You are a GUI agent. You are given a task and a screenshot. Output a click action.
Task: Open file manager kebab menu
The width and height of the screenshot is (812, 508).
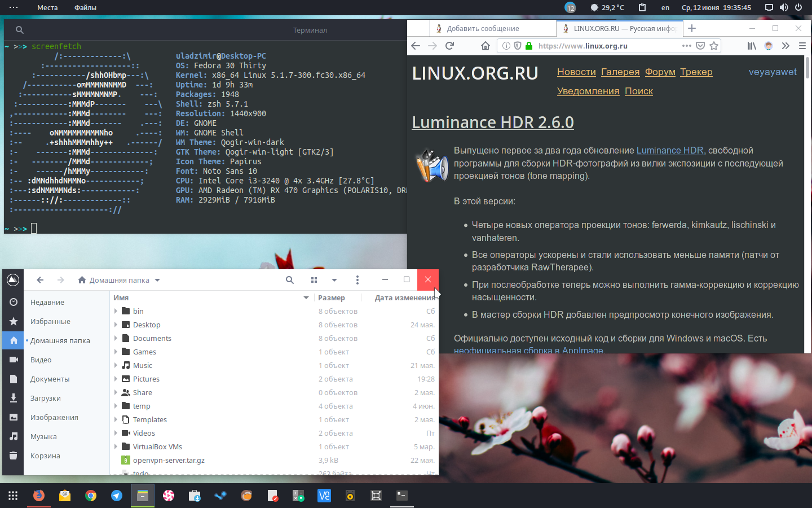click(x=357, y=280)
